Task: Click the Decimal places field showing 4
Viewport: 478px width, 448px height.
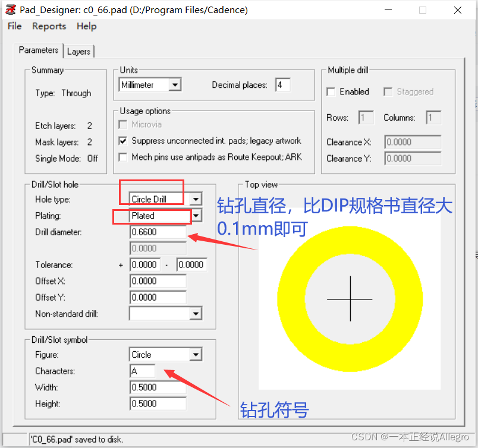Action: (x=282, y=84)
